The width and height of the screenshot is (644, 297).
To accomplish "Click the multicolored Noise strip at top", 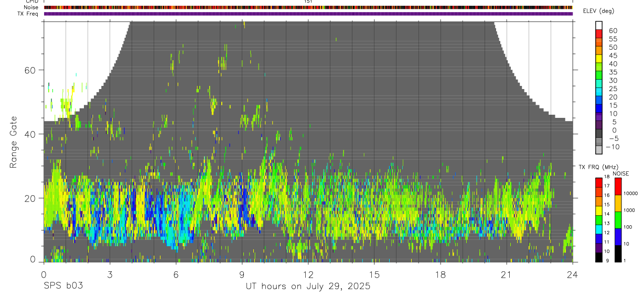I will 308,7.
